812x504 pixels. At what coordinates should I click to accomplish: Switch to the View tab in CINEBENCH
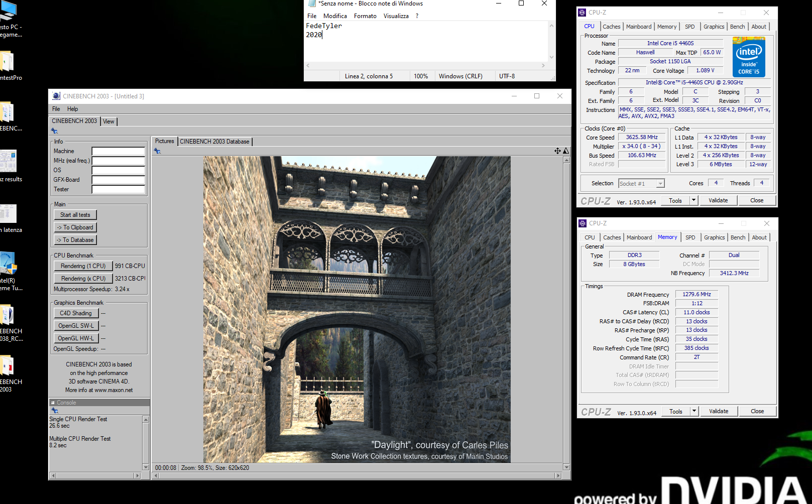108,121
